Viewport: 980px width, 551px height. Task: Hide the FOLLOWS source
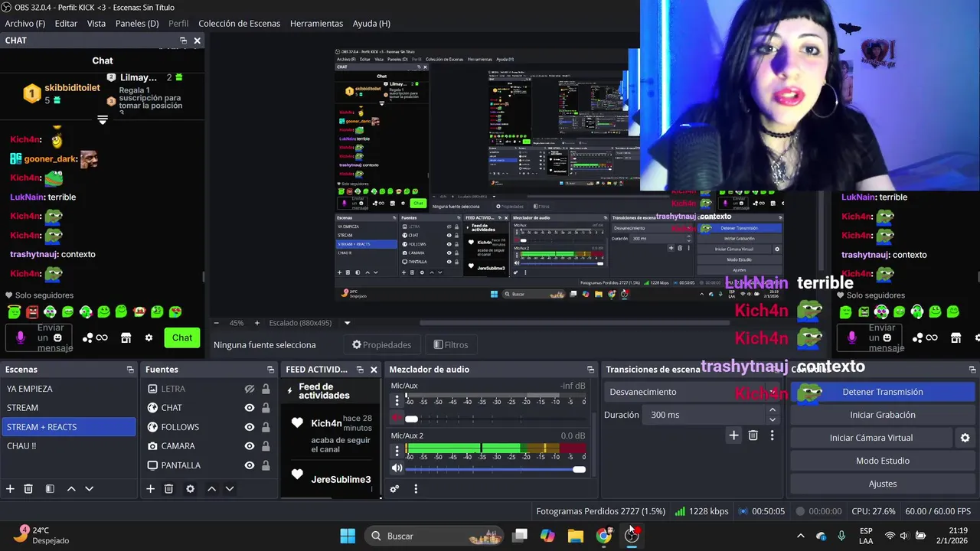[249, 427]
